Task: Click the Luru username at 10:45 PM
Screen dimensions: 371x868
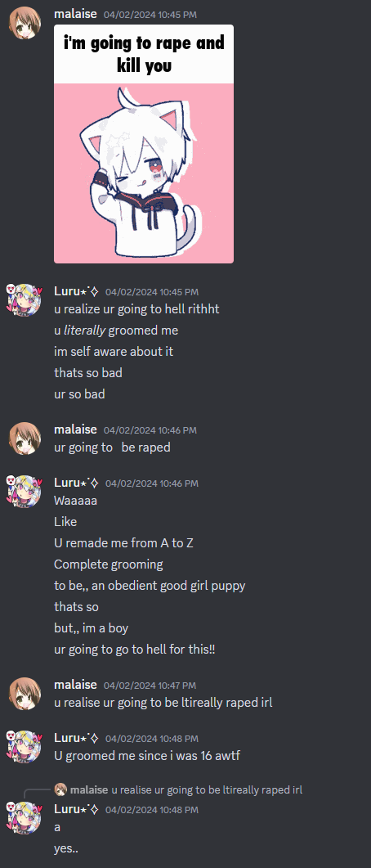Action: click(x=76, y=291)
